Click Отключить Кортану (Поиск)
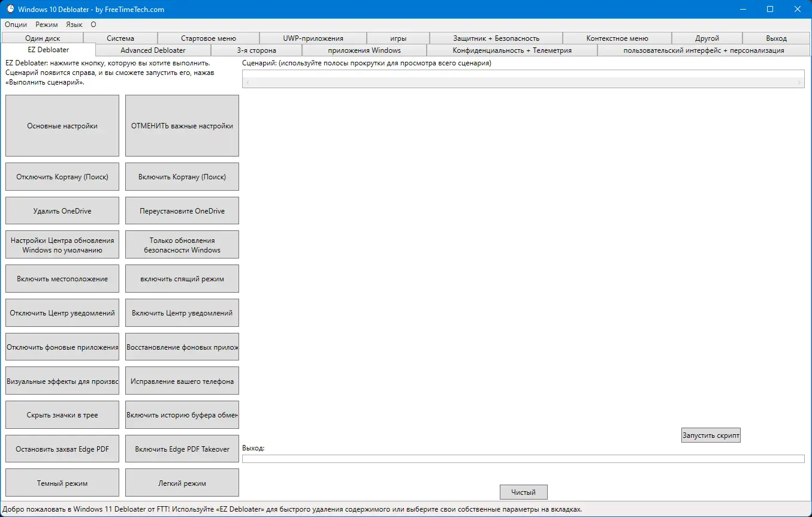The height and width of the screenshot is (517, 812). point(62,177)
